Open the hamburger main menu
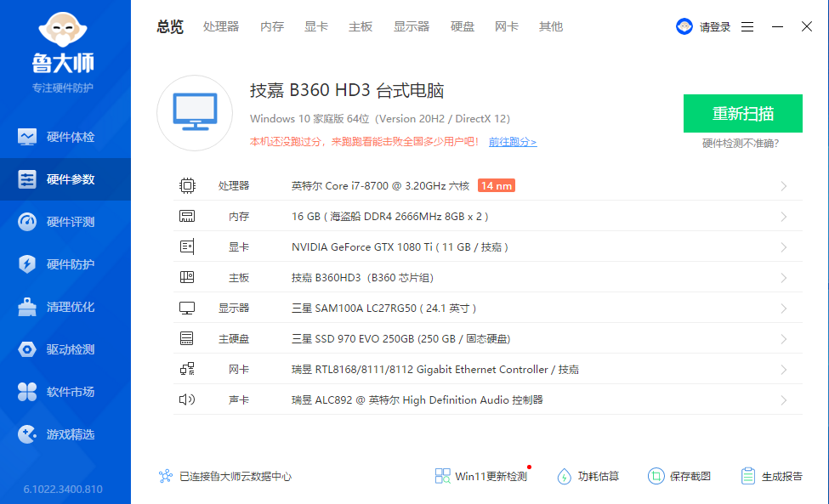The width and height of the screenshot is (829, 504). pos(747,27)
